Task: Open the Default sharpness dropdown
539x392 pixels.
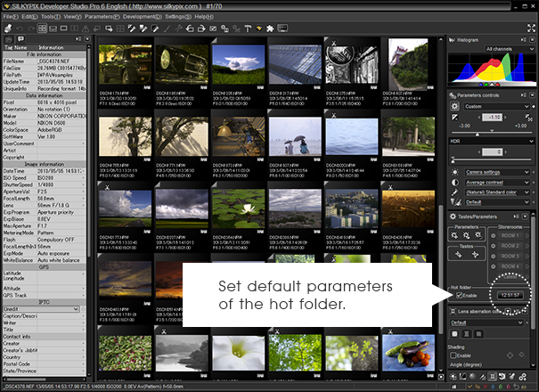Action: tap(497, 202)
